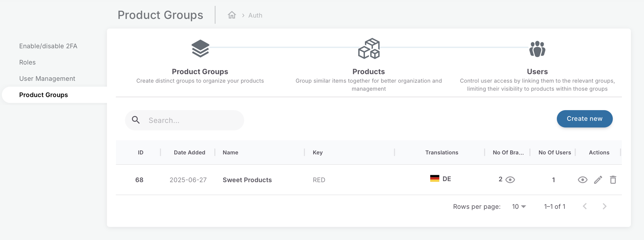Image resolution: width=644 pixels, height=240 pixels.
Task: Click No Of Users column header
Action: (x=555, y=152)
